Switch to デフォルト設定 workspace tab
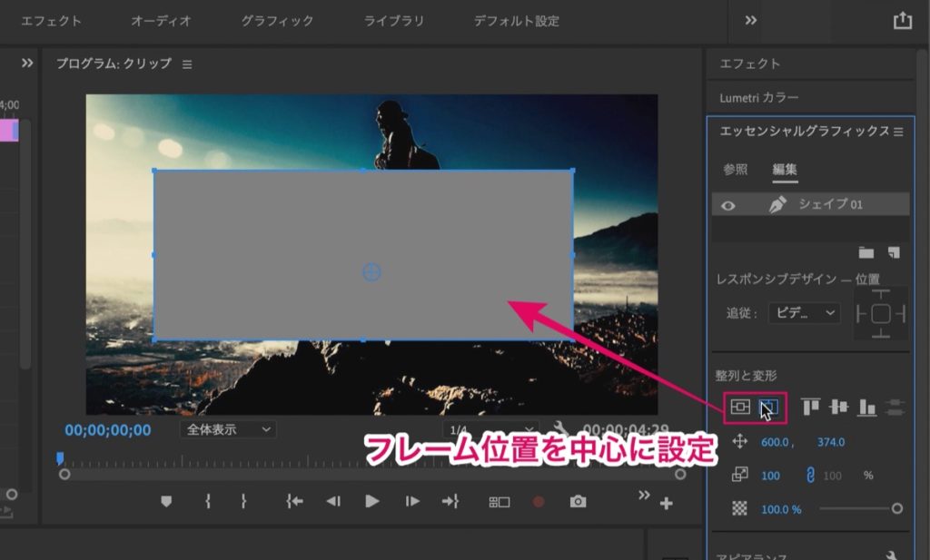 click(516, 21)
